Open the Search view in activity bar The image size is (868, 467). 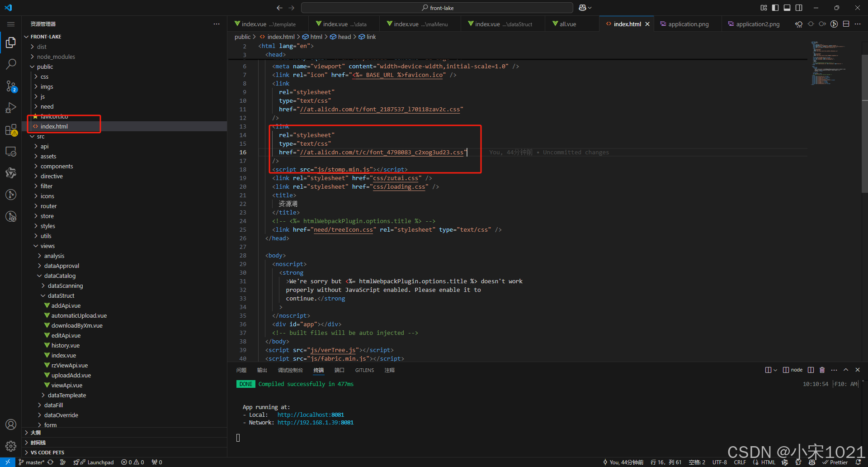(11, 64)
